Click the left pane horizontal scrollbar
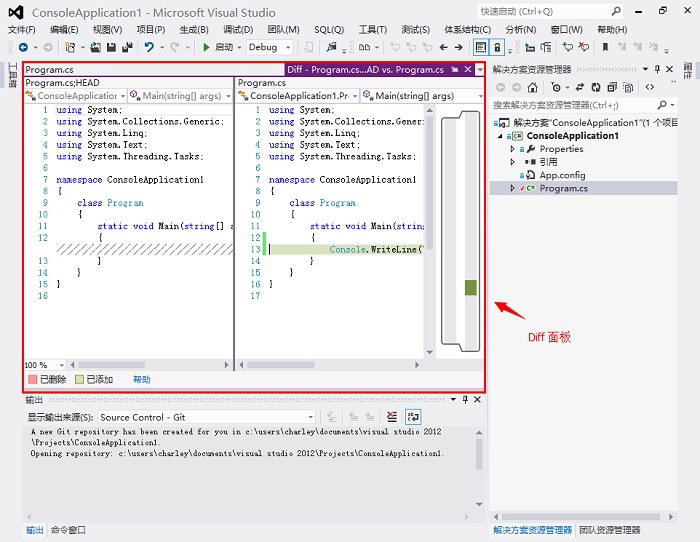The height and width of the screenshot is (542, 700). coord(112,365)
